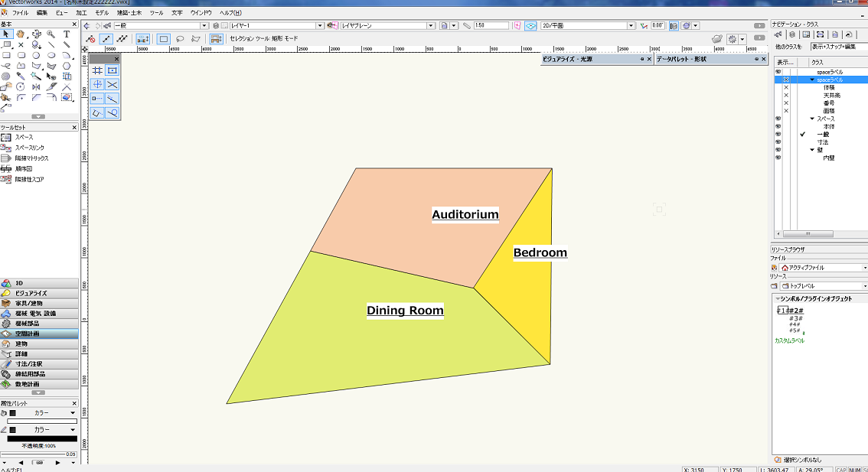Image resolution: width=868 pixels, height=472 pixels.
Task: Click the スペース space tool
Action: pyautogui.click(x=24, y=137)
